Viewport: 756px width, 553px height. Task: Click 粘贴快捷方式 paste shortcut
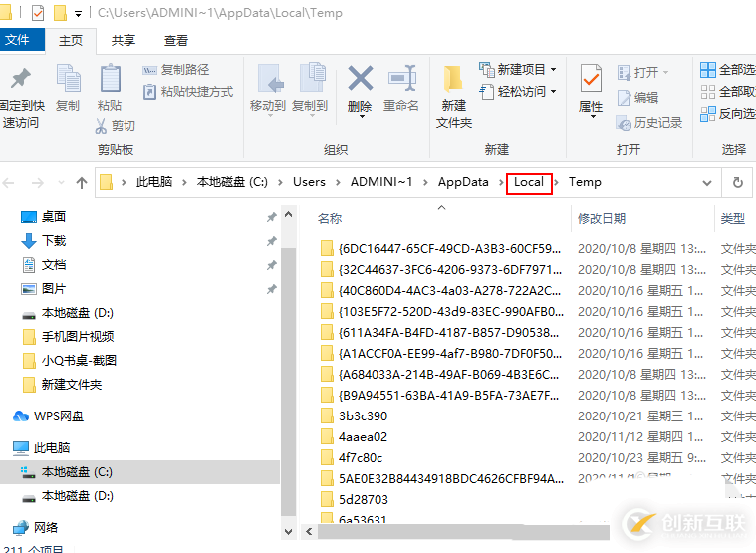click(x=188, y=92)
